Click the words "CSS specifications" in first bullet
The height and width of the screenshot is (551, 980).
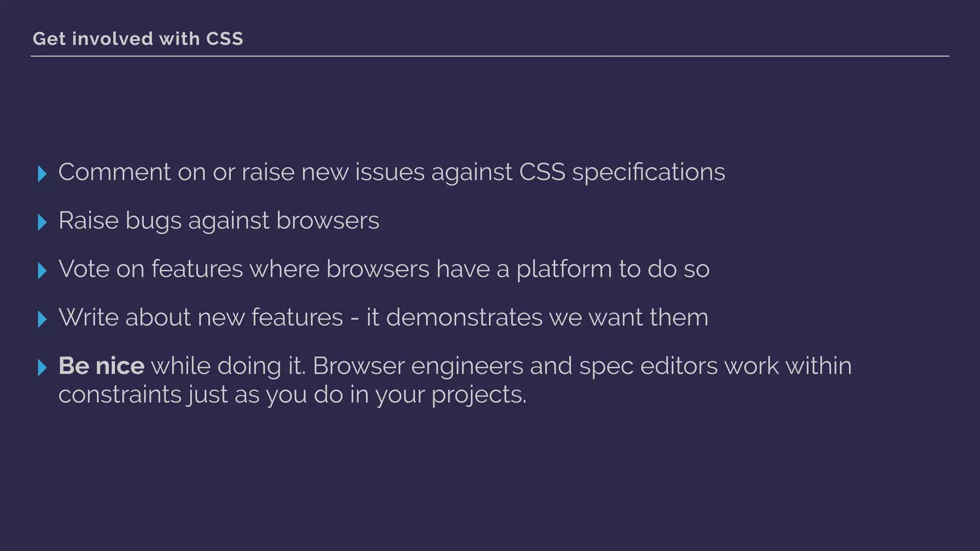coord(622,172)
